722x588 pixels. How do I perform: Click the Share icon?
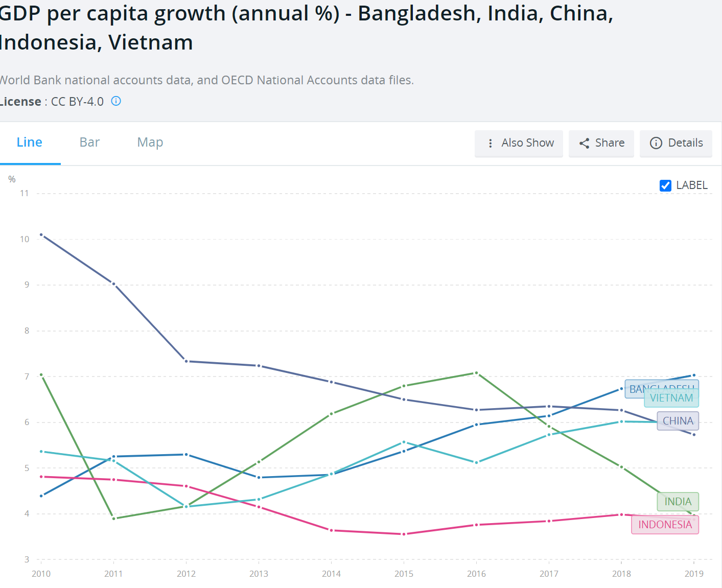tap(584, 144)
